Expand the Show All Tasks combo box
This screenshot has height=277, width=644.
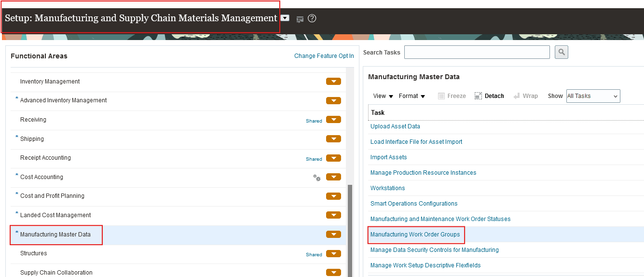point(593,96)
